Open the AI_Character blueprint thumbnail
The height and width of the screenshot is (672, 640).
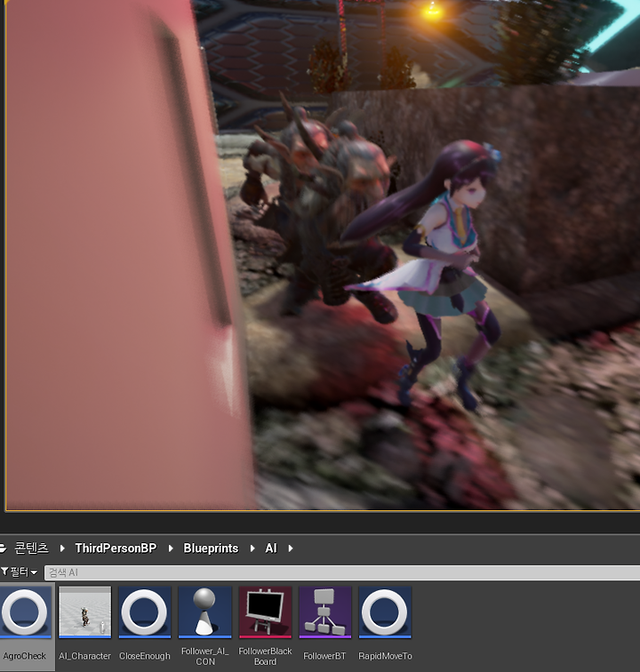pos(84,612)
